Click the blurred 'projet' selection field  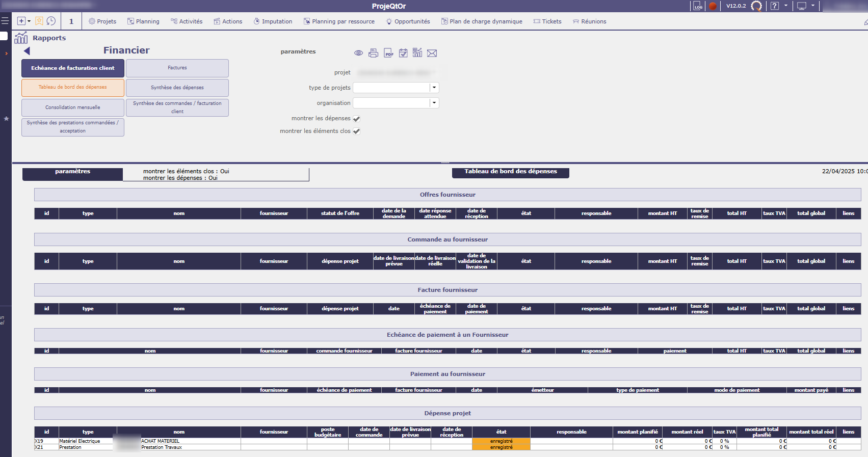[x=395, y=73]
